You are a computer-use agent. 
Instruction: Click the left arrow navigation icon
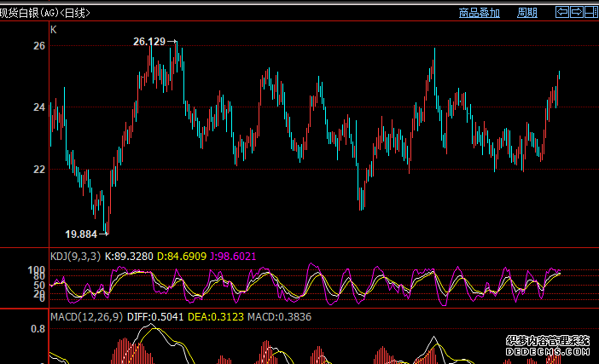coord(562,12)
